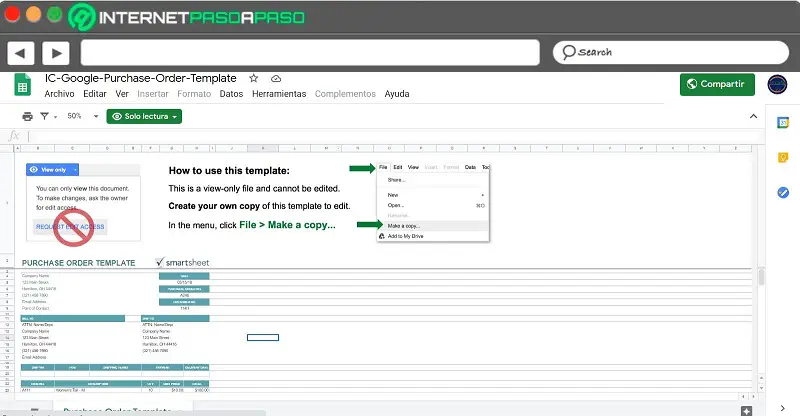Open the Insertar menu
Screen dimensions: 800x416
153,94
